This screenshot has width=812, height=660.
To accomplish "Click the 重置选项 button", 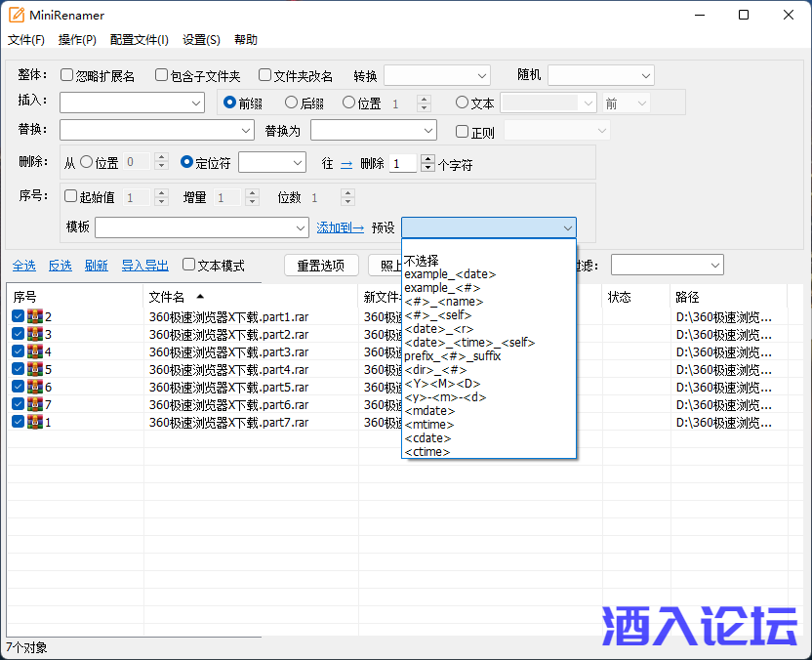I will (321, 265).
